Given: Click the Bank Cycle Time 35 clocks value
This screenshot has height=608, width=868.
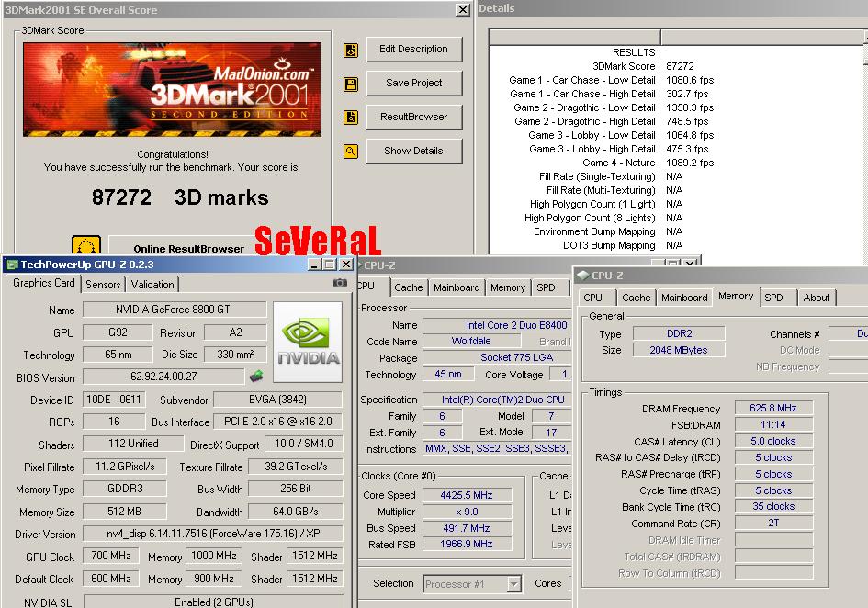Looking at the screenshot, I should (773, 506).
